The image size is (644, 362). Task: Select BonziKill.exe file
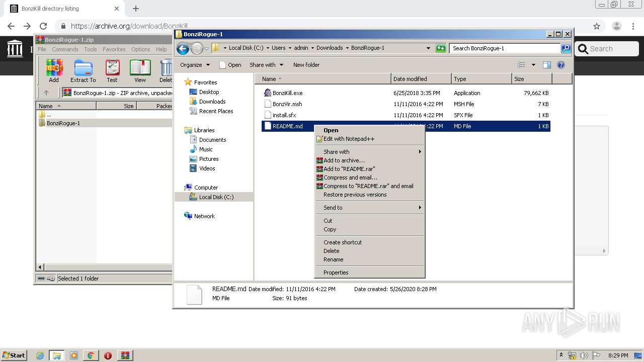coord(287,93)
